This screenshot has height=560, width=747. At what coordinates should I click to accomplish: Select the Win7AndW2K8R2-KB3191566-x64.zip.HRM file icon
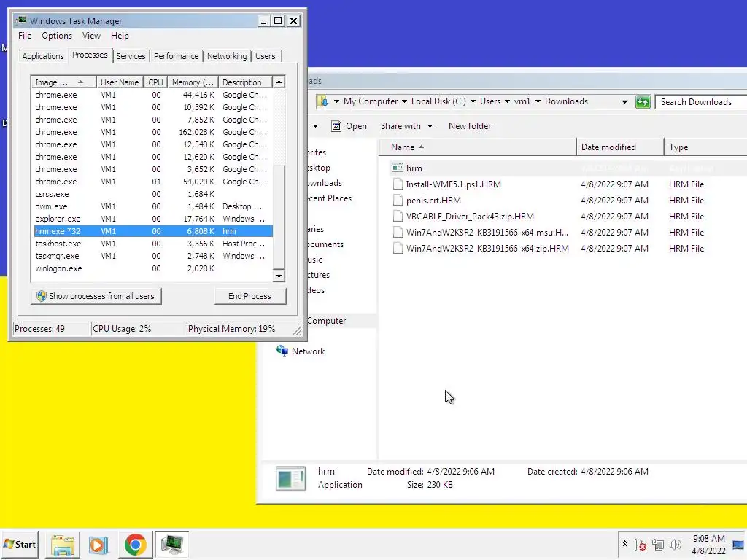[398, 249]
